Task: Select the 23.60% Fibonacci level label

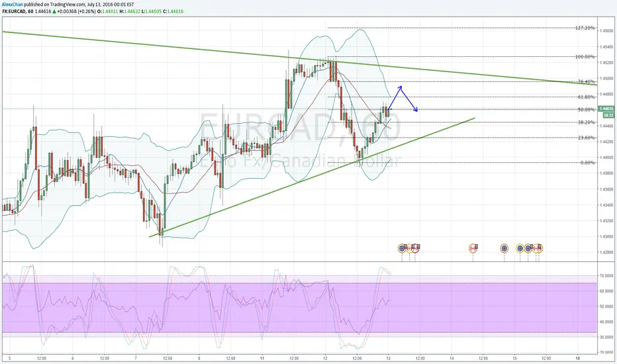Action: point(587,138)
